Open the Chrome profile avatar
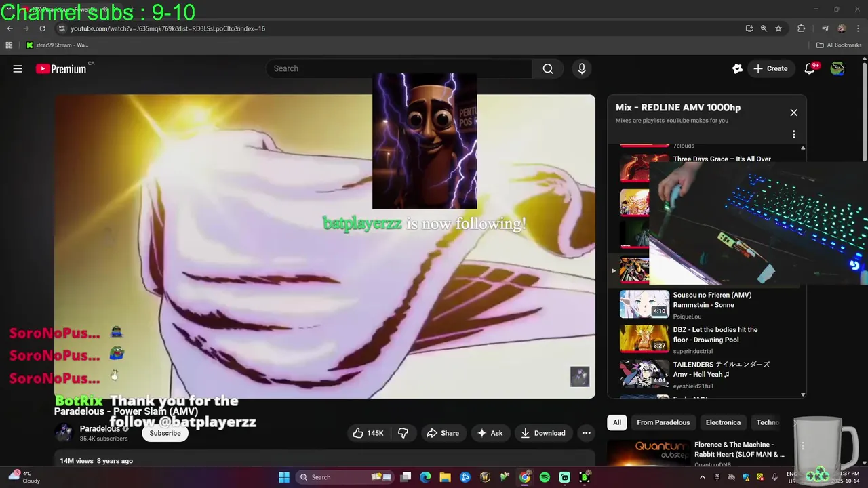868x488 pixels. [x=842, y=28]
